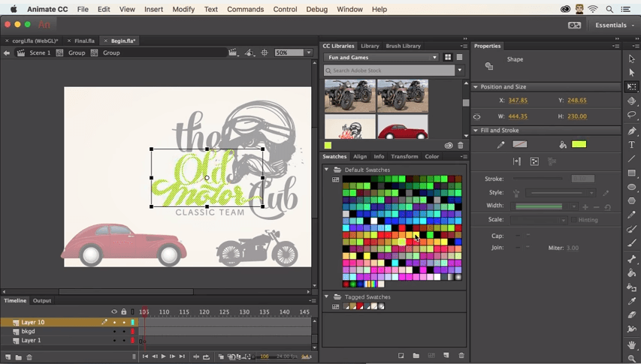Click the lock width and height icon
Image resolution: width=641 pixels, height=364 pixels.
tap(476, 116)
